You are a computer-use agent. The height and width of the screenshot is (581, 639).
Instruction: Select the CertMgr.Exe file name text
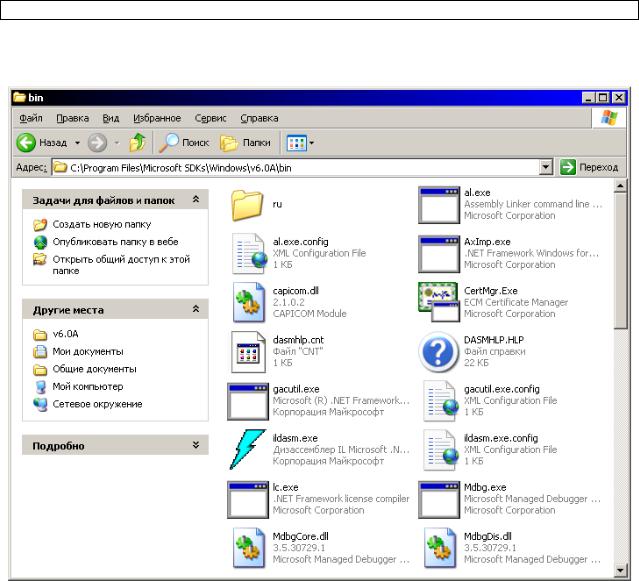click(x=491, y=291)
